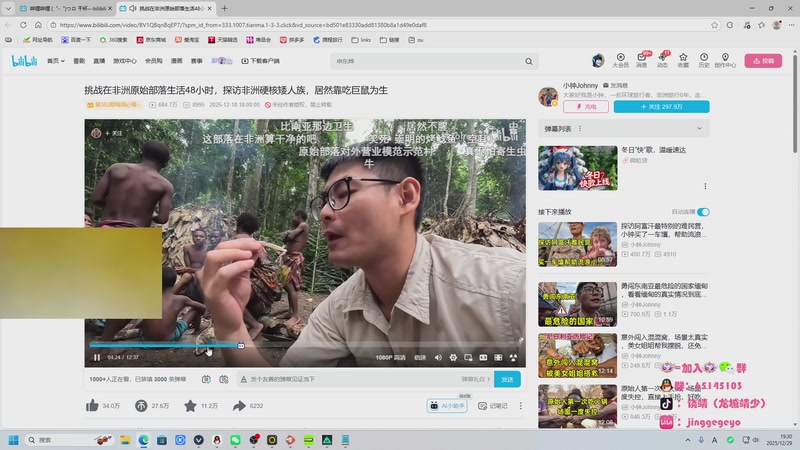Open 会员购 nav item
Viewport: 800px width, 450px height.
[154, 61]
